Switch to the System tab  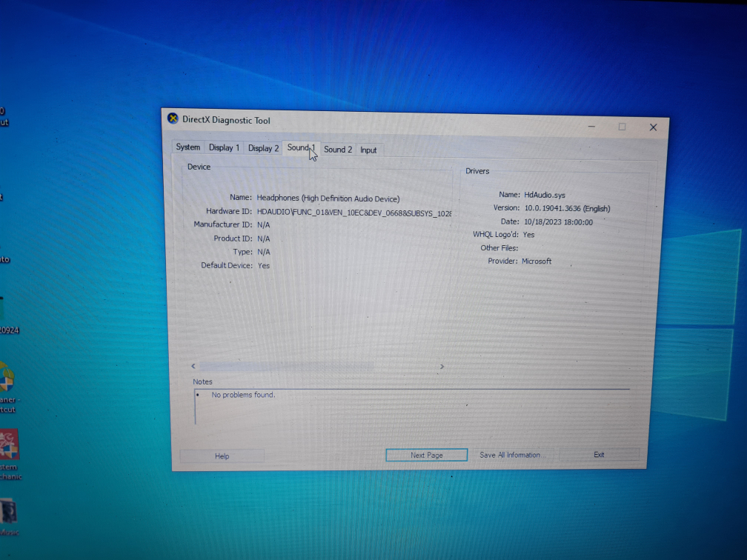[187, 147]
